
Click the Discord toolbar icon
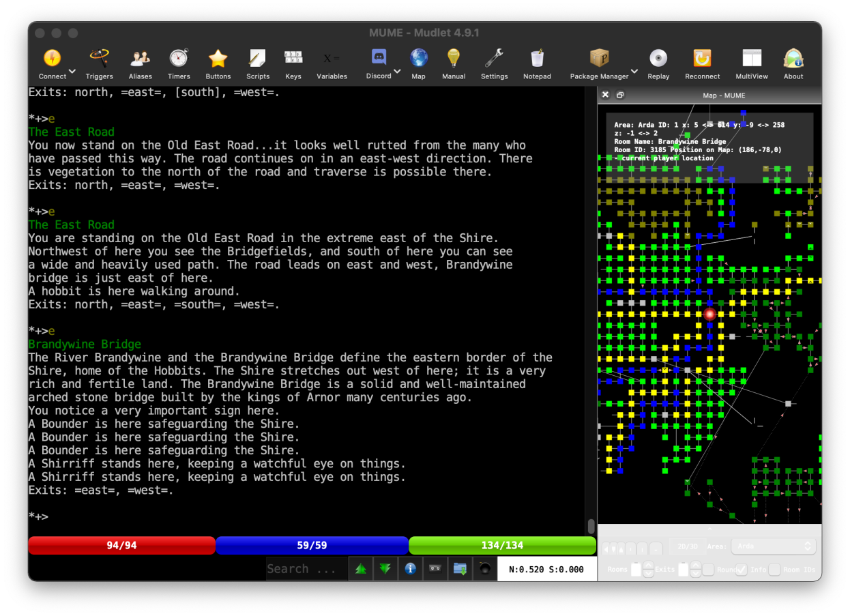click(378, 58)
